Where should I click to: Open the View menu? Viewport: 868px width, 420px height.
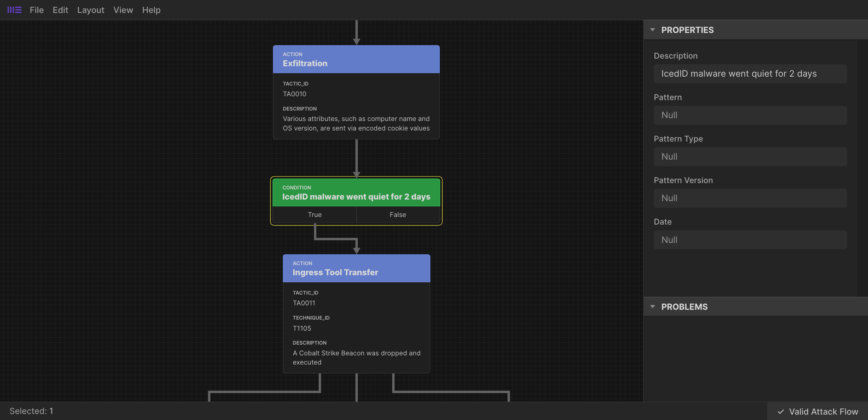click(x=123, y=10)
